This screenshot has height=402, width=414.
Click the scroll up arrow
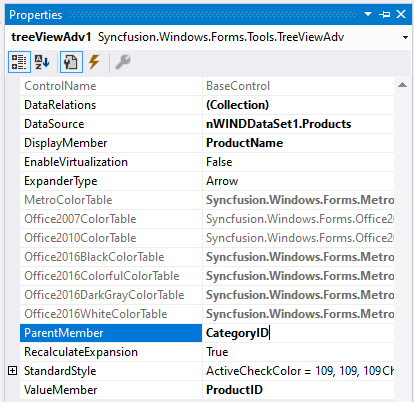(x=402, y=85)
